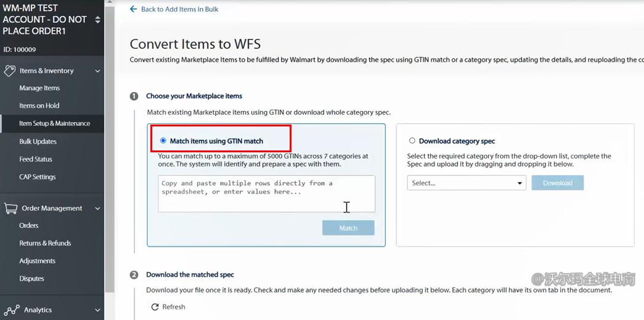This screenshot has height=320, width=644.
Task: Click Analytics section label
Action: click(x=38, y=310)
